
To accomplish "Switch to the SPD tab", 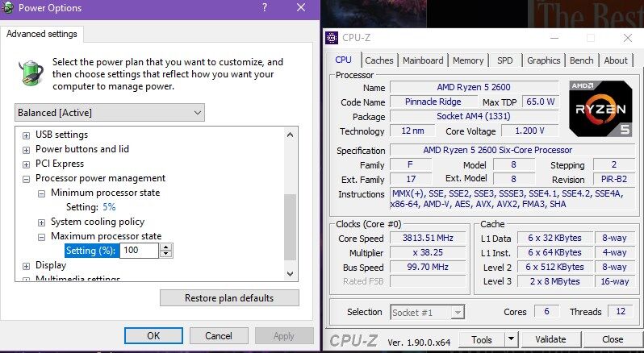I will click(504, 60).
